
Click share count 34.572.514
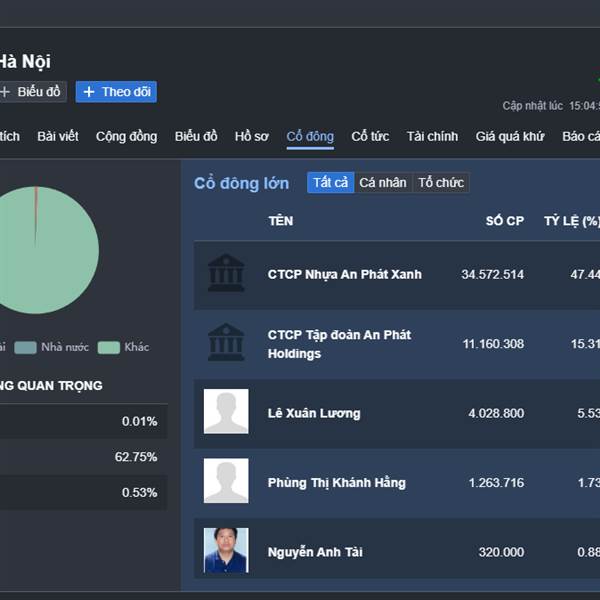(492, 274)
